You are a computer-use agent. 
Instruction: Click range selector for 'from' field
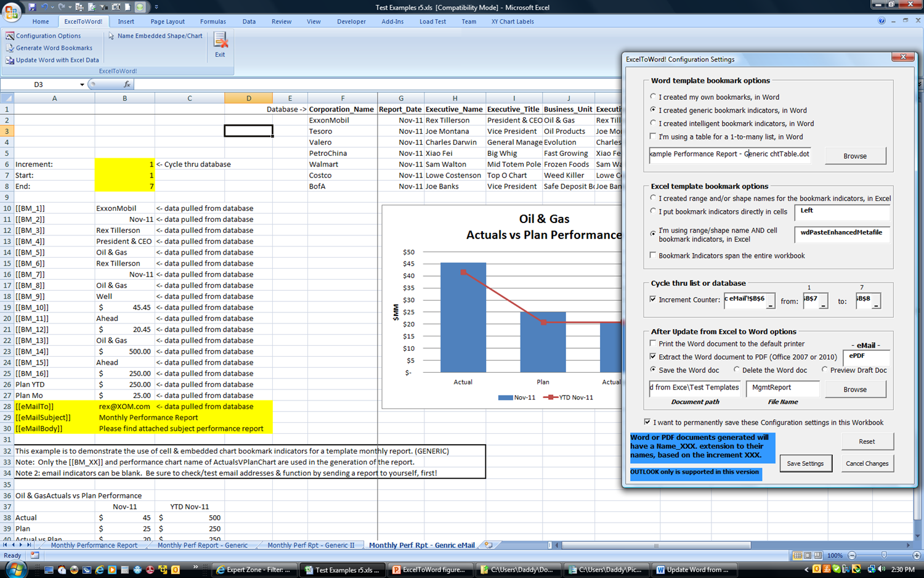(x=824, y=302)
